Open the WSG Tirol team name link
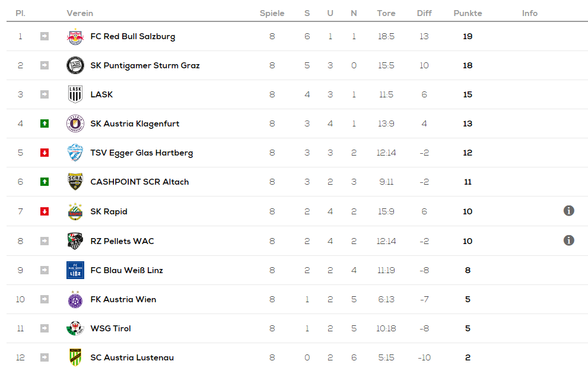Viewport: 588px width, 380px height. coord(110,328)
